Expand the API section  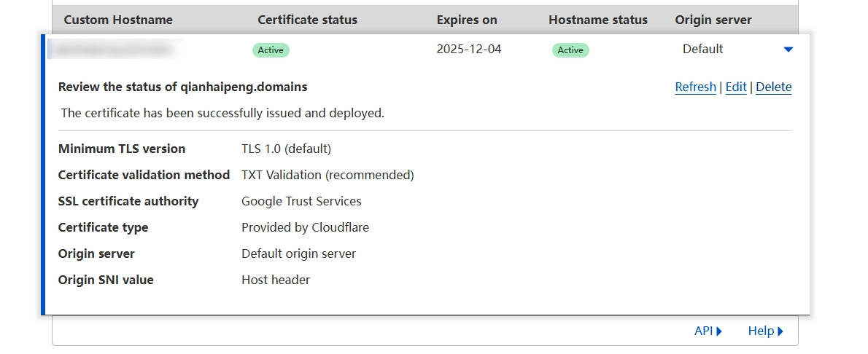pyautogui.click(x=708, y=331)
